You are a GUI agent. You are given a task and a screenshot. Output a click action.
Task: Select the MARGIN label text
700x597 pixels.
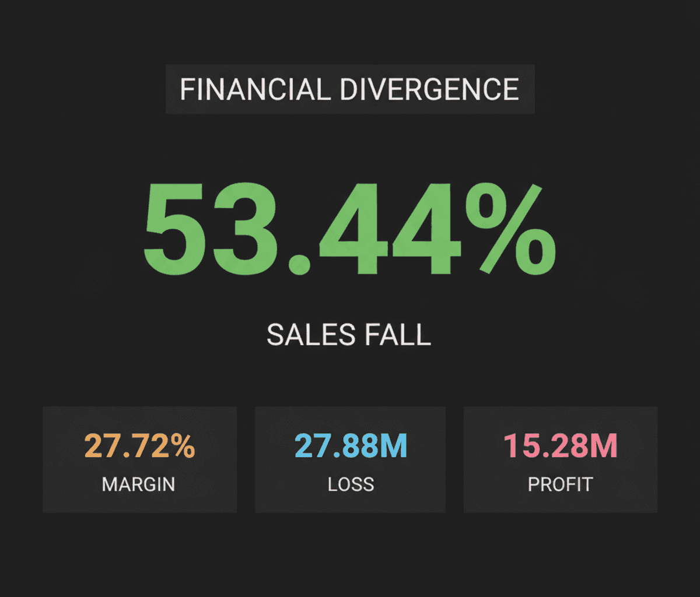(x=139, y=484)
